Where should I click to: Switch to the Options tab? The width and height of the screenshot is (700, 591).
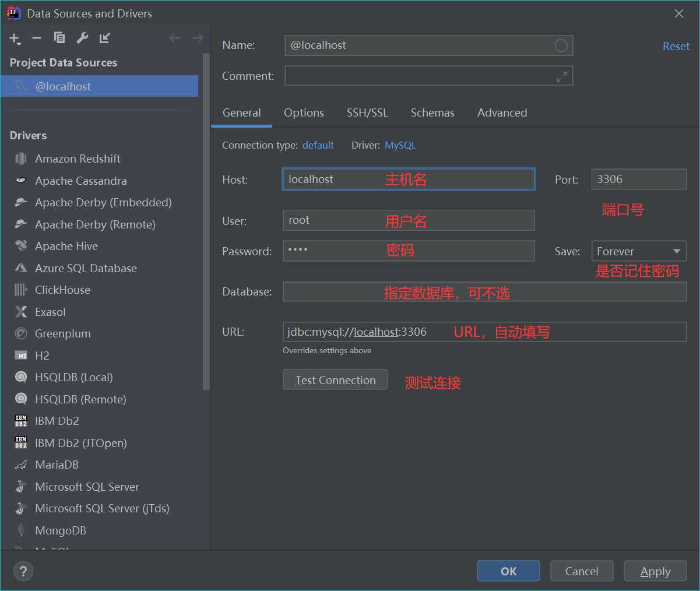[x=304, y=112]
